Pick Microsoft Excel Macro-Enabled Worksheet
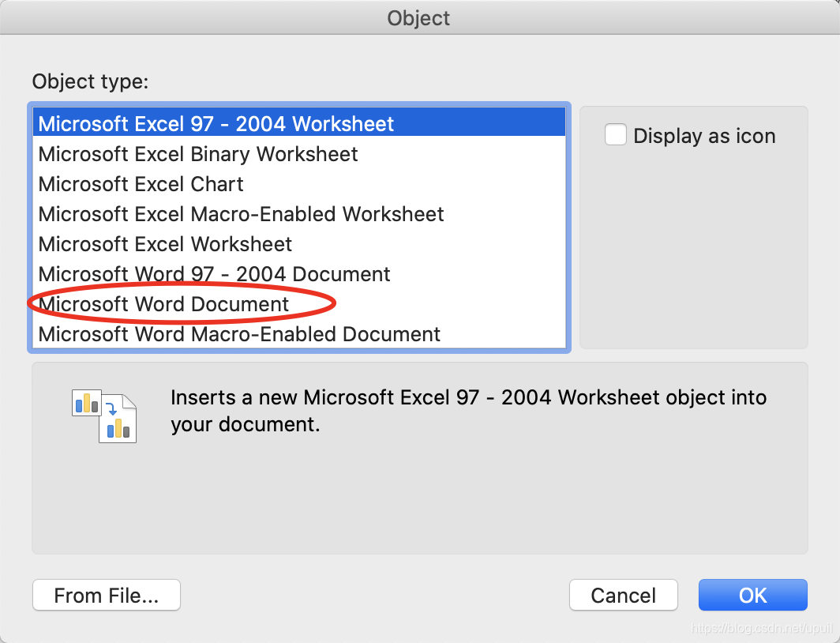Viewport: 840px width, 643px height. (299, 214)
